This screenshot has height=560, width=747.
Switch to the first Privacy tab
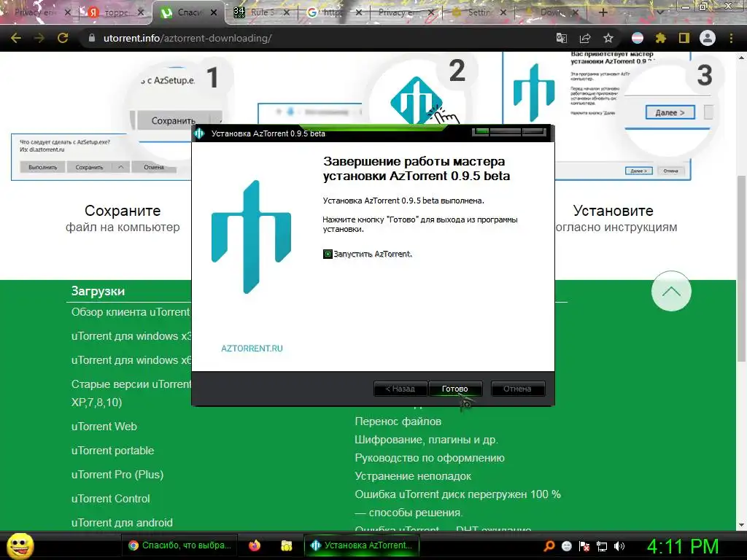pyautogui.click(x=34, y=12)
